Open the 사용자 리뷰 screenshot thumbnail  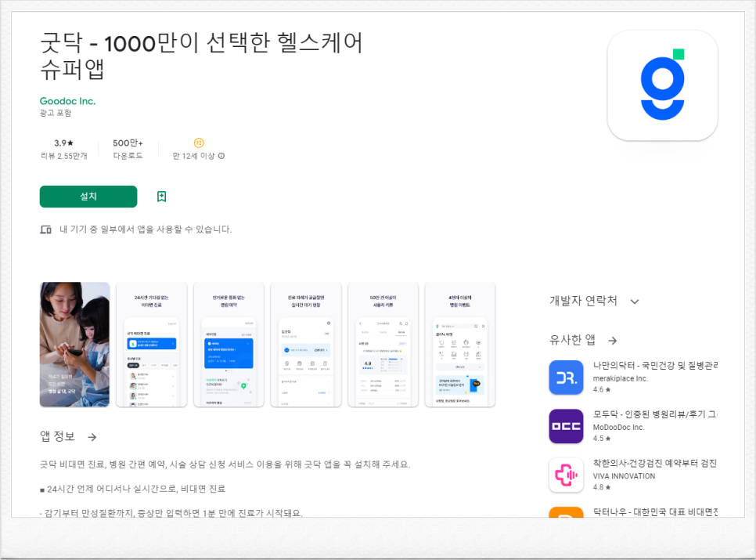(x=383, y=345)
